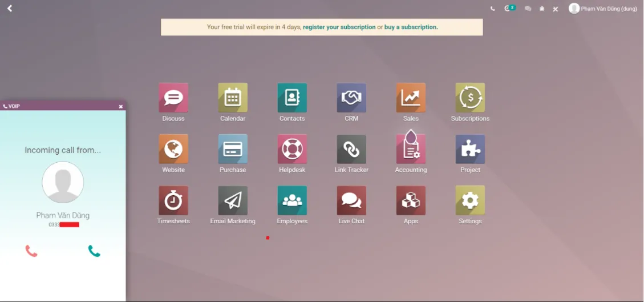Open the conversations chat icon in top bar
Viewport: 644px width, 302px height.
coord(528,9)
